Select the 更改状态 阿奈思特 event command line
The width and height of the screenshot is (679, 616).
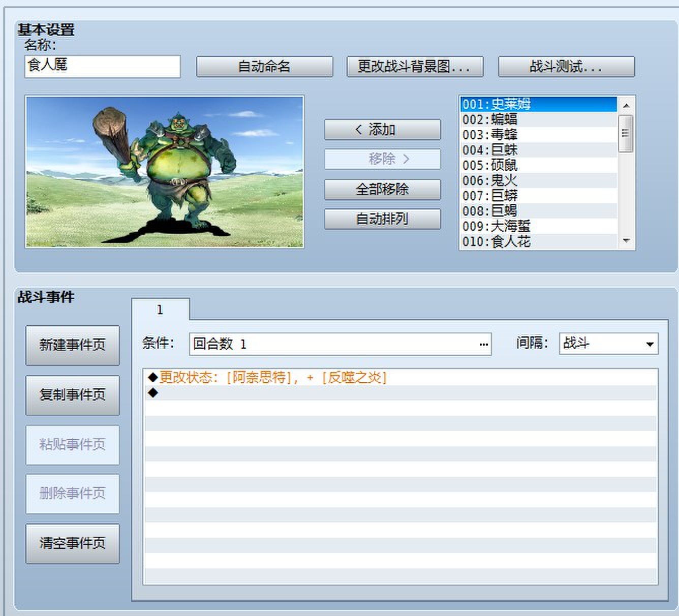(x=400, y=378)
